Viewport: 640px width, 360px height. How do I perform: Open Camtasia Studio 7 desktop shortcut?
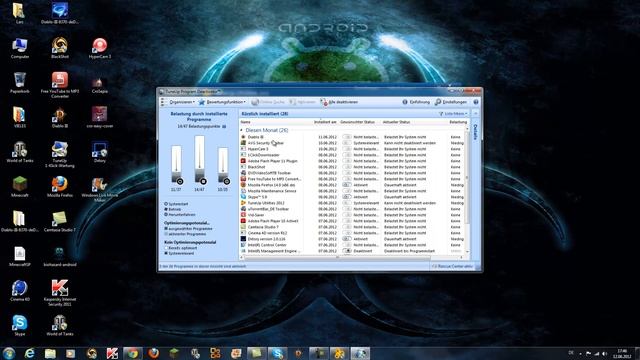pyautogui.click(x=60, y=222)
